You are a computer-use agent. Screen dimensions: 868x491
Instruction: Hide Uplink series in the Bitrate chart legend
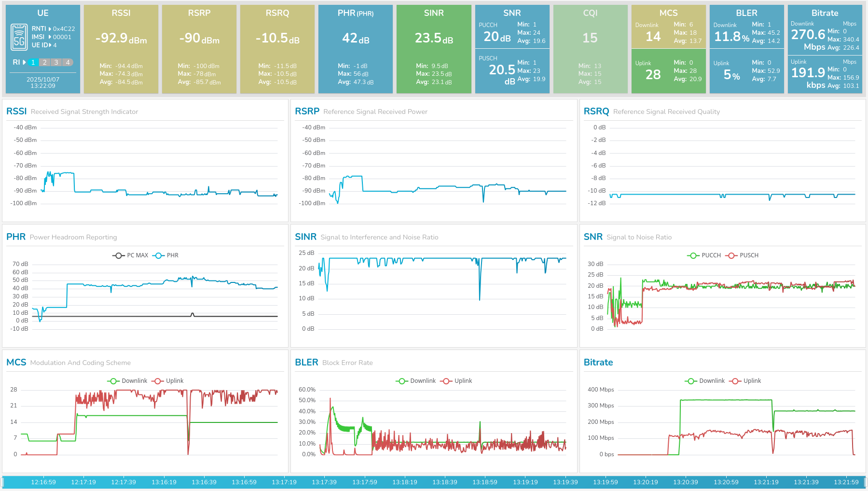tap(745, 381)
